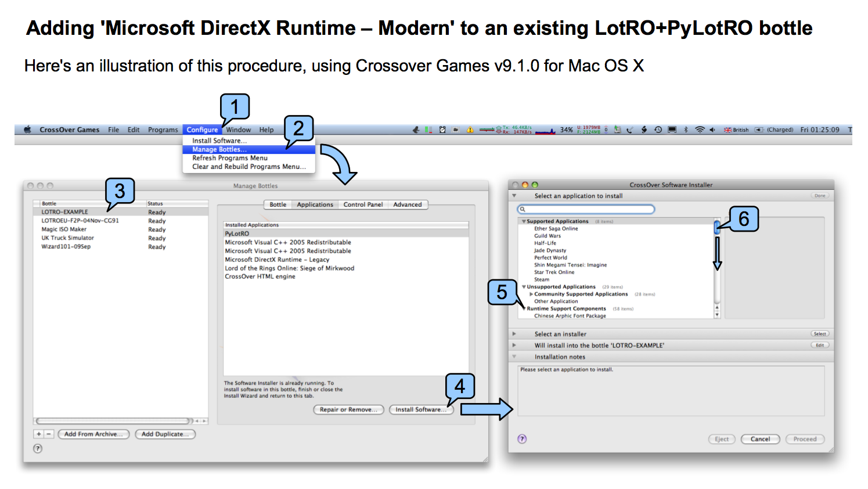Viewport: 868px width, 489px height.
Task: Click the phone handset menu bar icon
Action: (630, 130)
